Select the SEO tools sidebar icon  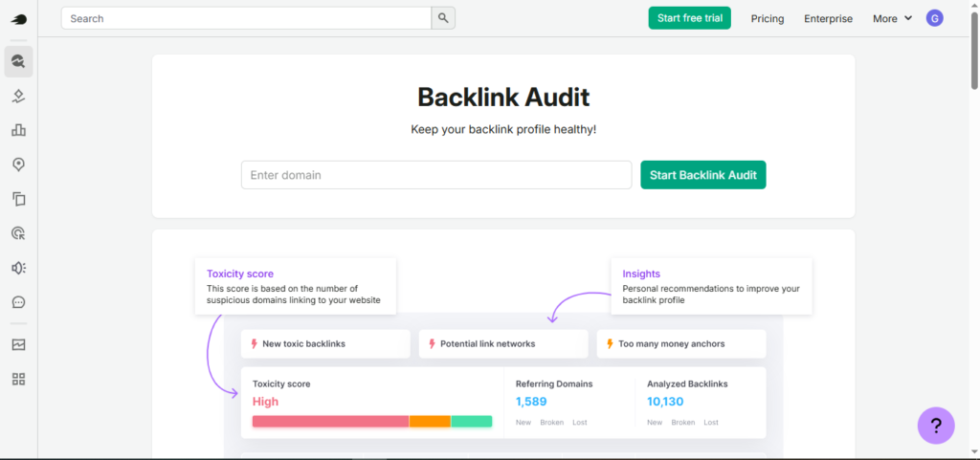click(19, 61)
